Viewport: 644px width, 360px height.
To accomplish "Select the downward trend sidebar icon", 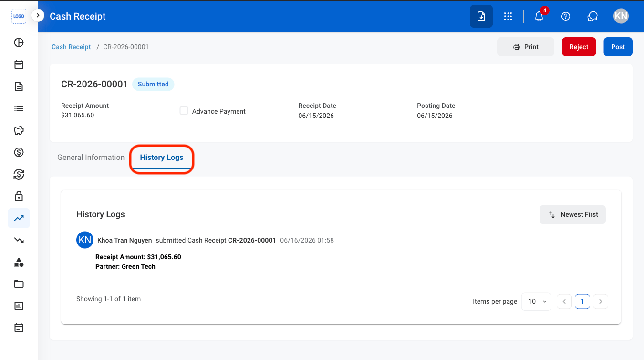I will click(19, 240).
